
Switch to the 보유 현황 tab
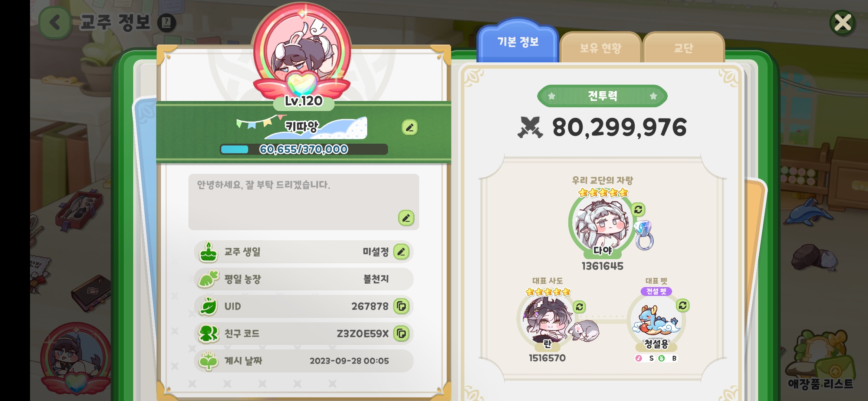tap(601, 48)
